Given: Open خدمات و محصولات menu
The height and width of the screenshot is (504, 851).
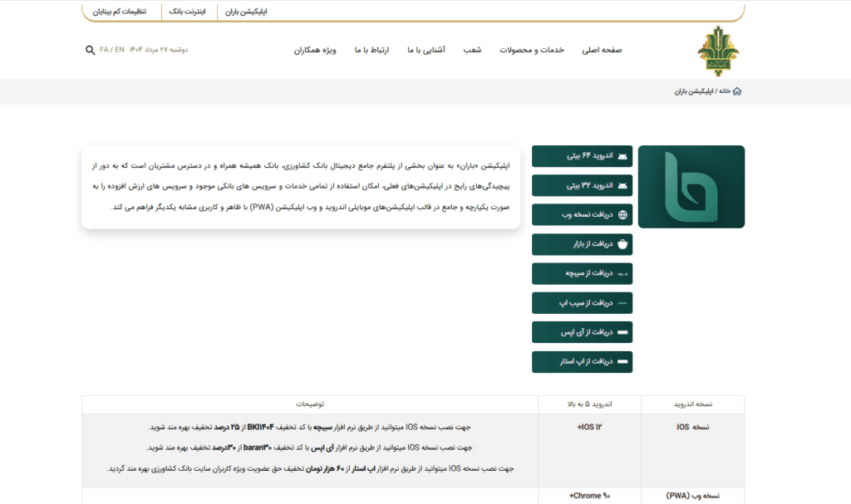Looking at the screenshot, I should click(x=531, y=50).
